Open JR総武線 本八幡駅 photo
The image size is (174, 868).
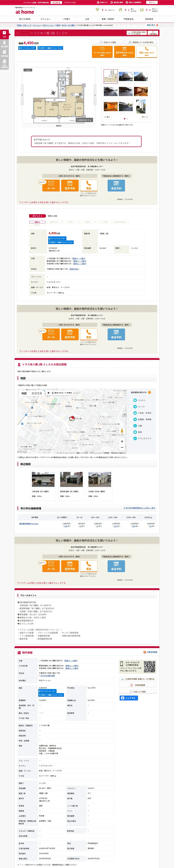[43, 479]
